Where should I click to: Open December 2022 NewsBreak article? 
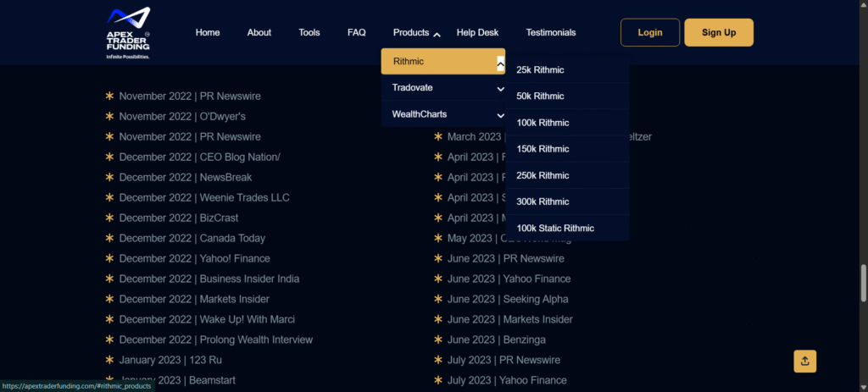pyautogui.click(x=186, y=178)
